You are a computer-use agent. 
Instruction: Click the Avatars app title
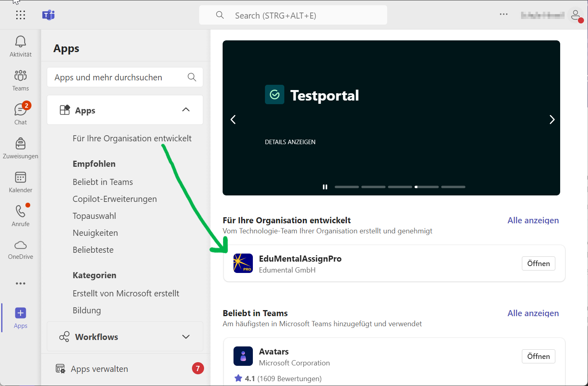pyautogui.click(x=274, y=352)
